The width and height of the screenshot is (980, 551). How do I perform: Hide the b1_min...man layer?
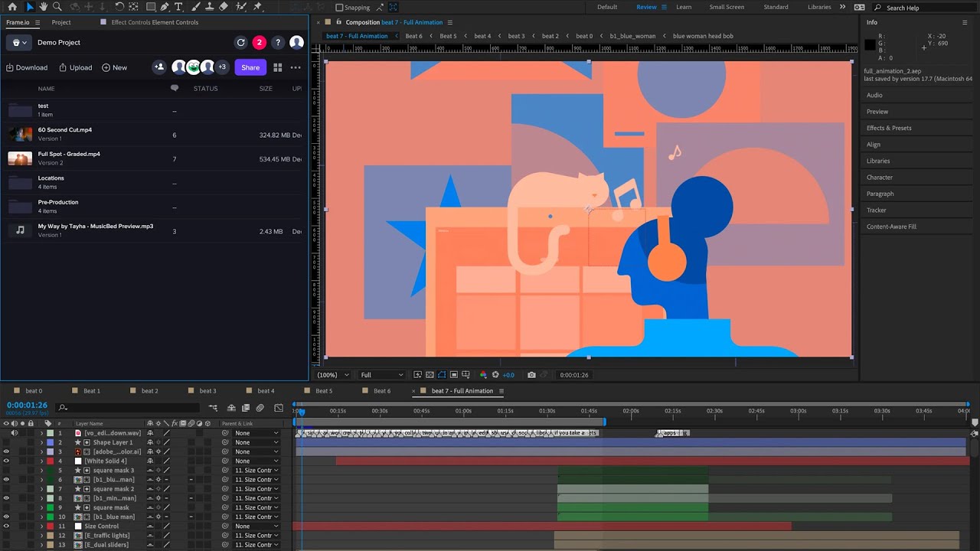pyautogui.click(x=6, y=498)
